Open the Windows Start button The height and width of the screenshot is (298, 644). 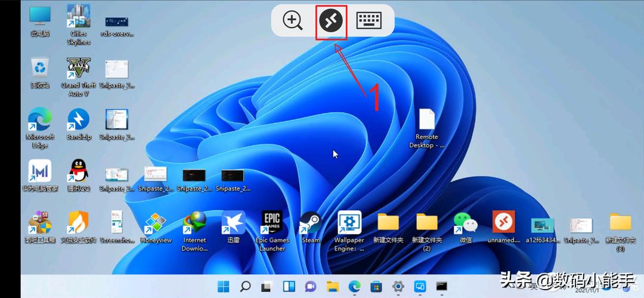pos(224,287)
